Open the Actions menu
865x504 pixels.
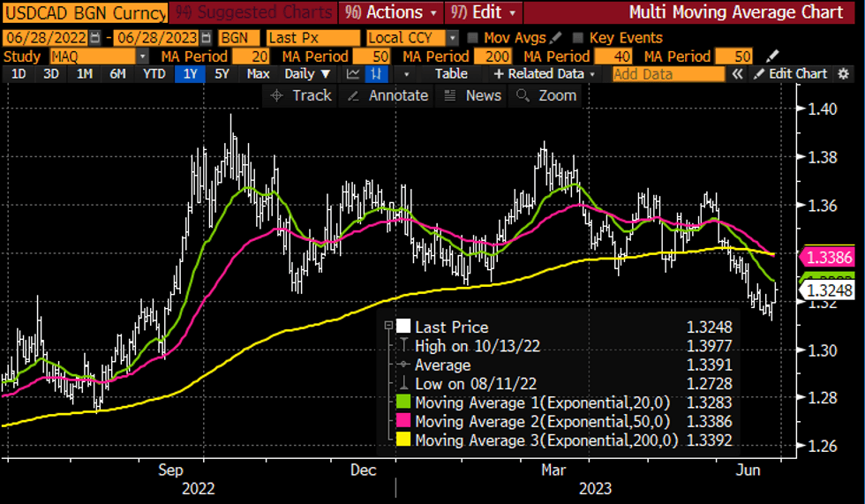coord(394,13)
